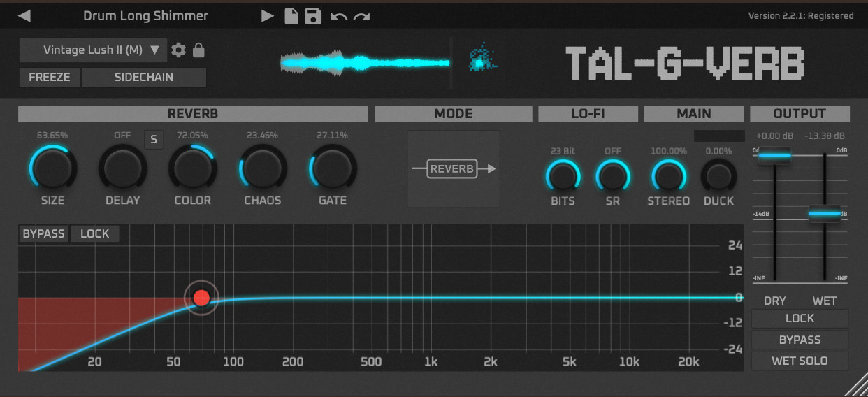Click the audio waveform display
868x397 pixels.
(x=365, y=63)
